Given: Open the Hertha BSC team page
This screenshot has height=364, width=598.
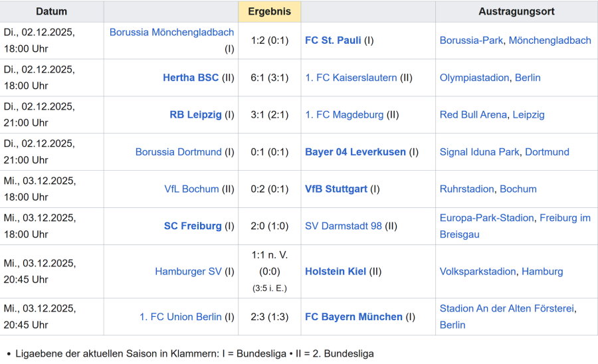Looking at the screenshot, I should 191,77.
